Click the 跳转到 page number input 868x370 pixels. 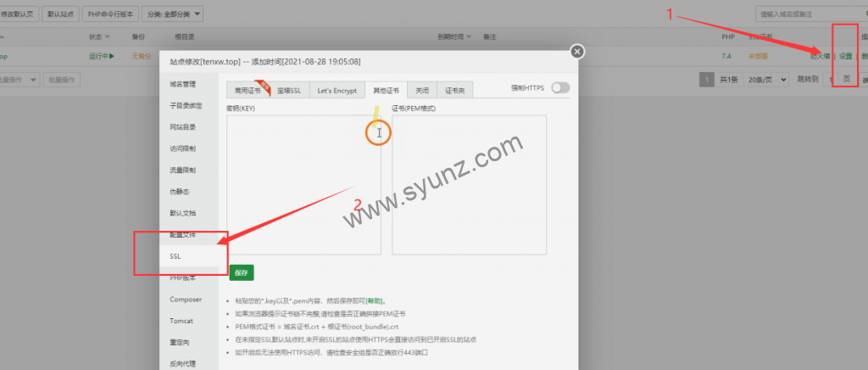(829, 80)
